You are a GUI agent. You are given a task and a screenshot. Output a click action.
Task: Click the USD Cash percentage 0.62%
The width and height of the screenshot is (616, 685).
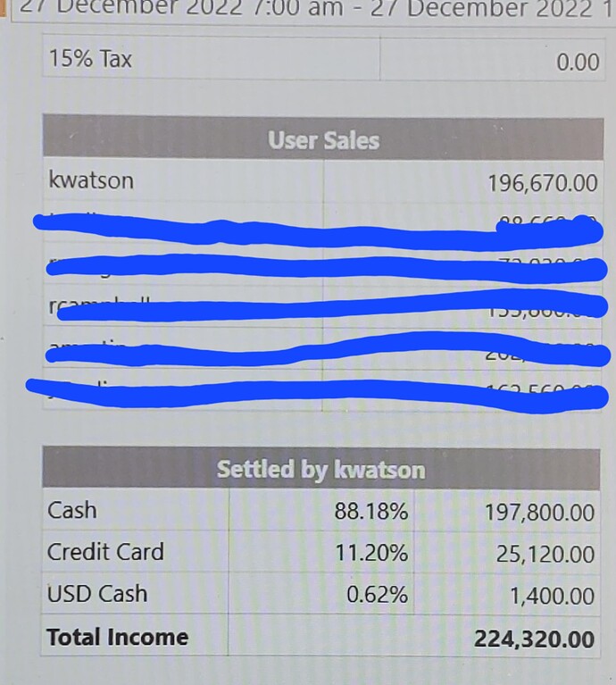pyautogui.click(x=378, y=595)
